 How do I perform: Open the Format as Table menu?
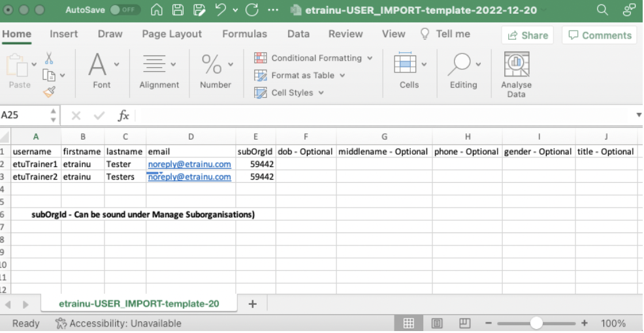tap(300, 75)
